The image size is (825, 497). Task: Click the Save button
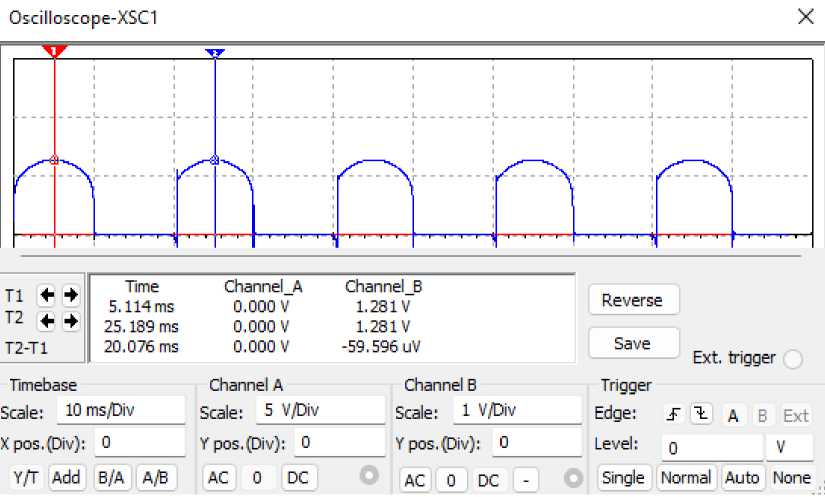pos(633,343)
